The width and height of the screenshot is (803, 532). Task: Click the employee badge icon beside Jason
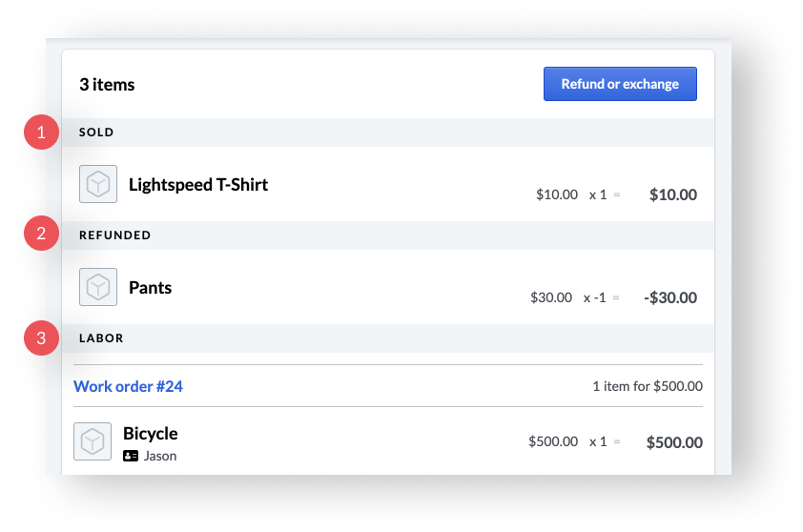pos(131,456)
